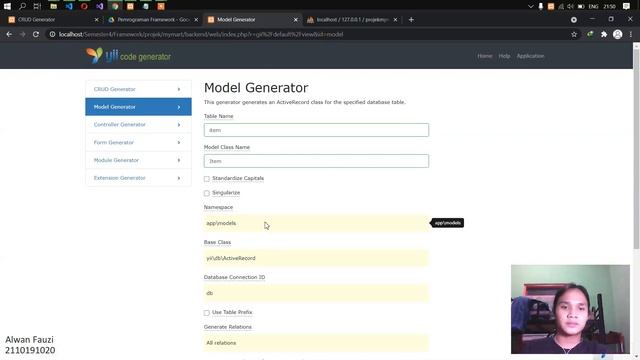
Task: Click the Yii code generator logo
Action: click(x=128, y=56)
